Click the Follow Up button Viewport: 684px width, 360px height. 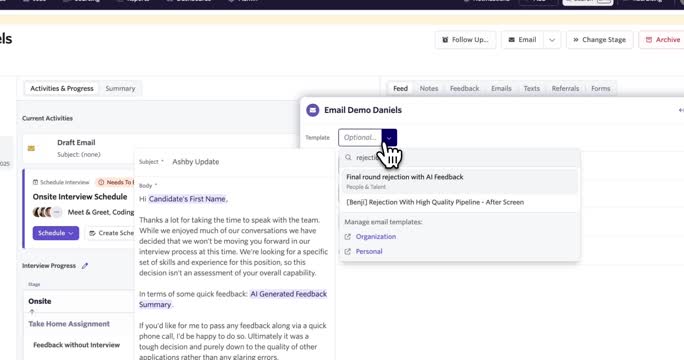tap(465, 40)
